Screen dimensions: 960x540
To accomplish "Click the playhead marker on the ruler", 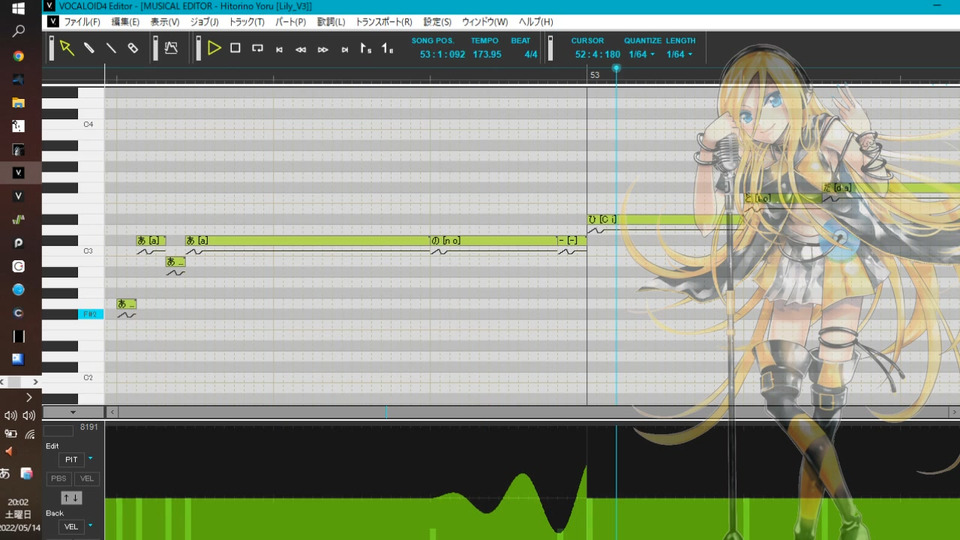I will pos(617,68).
